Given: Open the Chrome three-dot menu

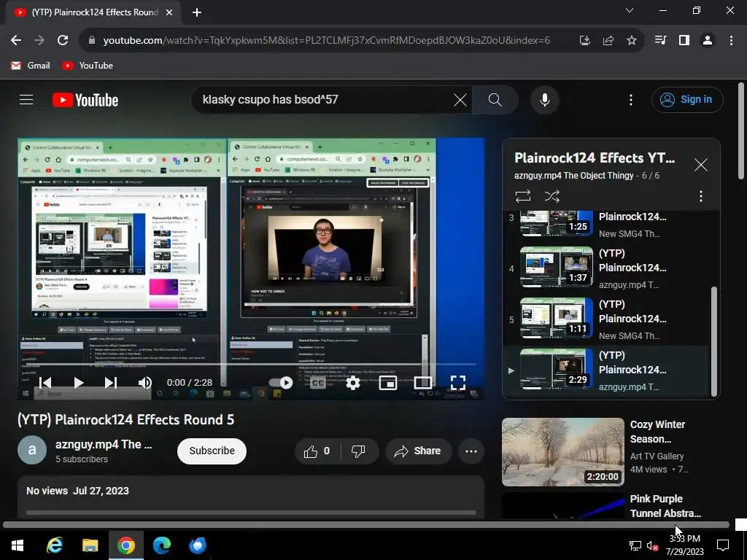Looking at the screenshot, I should click(x=731, y=41).
